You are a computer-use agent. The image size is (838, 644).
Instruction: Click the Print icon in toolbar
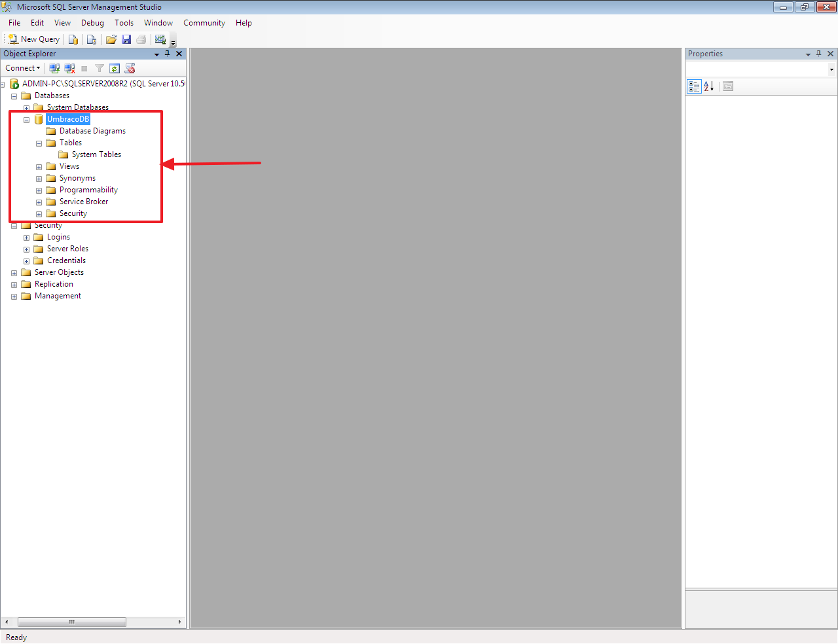[141, 39]
